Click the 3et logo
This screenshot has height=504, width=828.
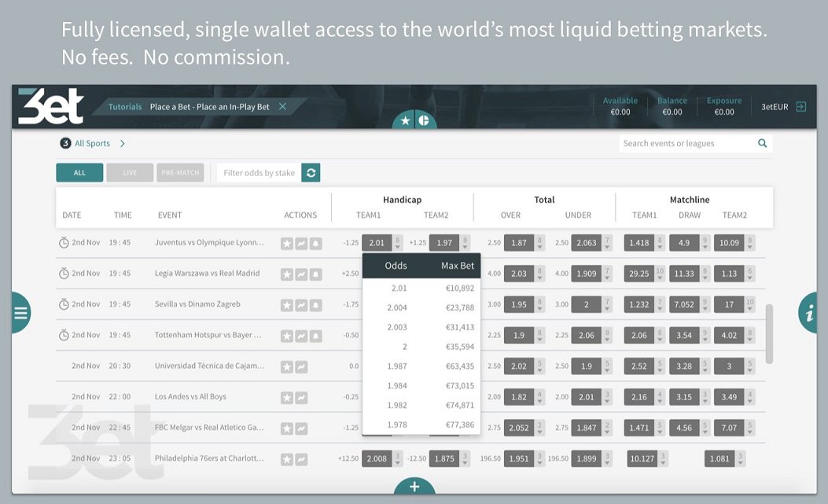pyautogui.click(x=50, y=106)
